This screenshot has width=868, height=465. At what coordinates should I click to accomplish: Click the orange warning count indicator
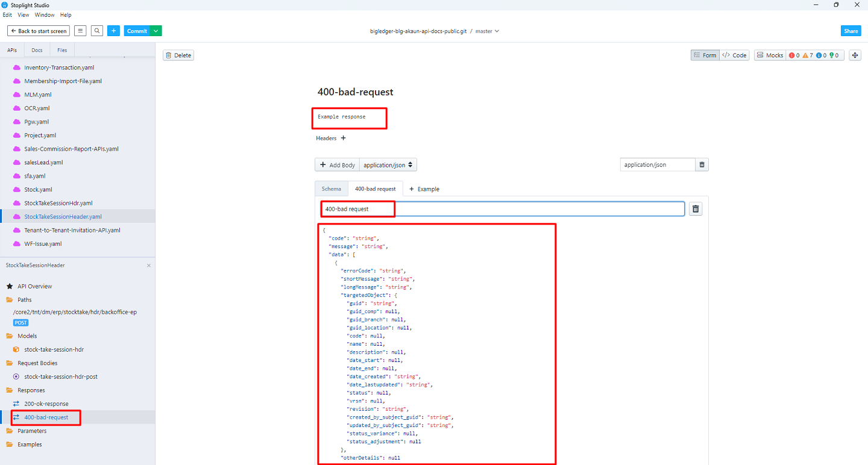click(808, 55)
